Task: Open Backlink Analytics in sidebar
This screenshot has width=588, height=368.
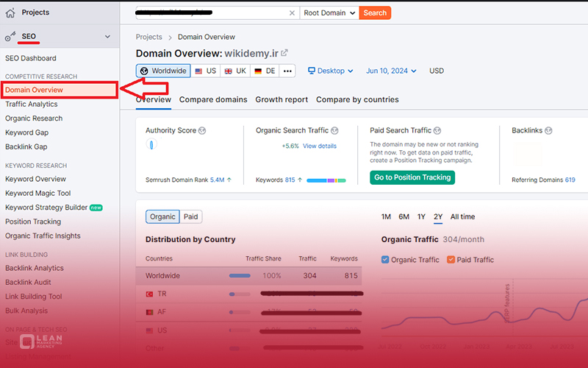Action: (35, 268)
